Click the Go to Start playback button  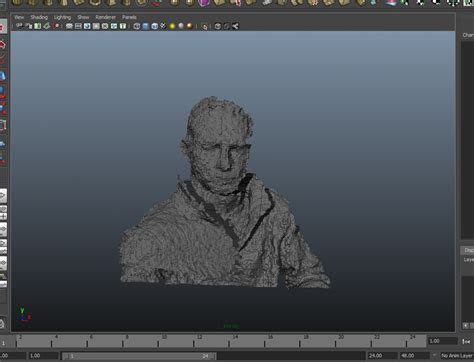pyautogui.click(x=466, y=341)
